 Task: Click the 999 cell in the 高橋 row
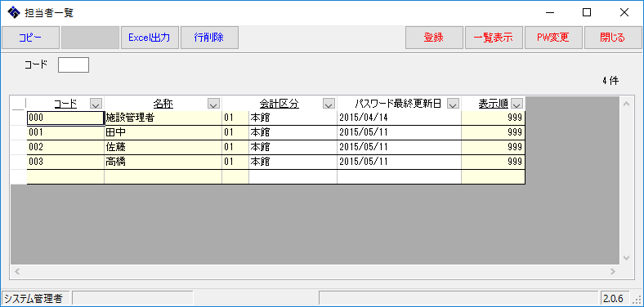494,162
